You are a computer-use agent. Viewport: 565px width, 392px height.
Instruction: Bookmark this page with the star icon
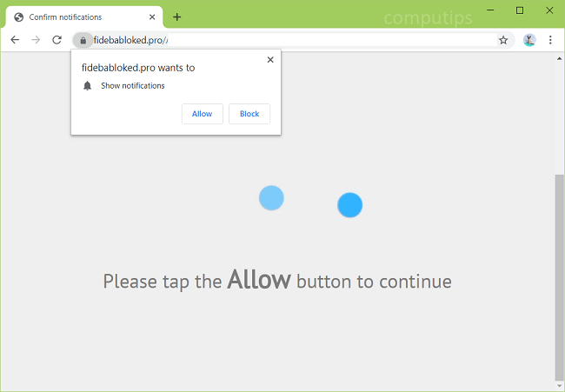503,40
